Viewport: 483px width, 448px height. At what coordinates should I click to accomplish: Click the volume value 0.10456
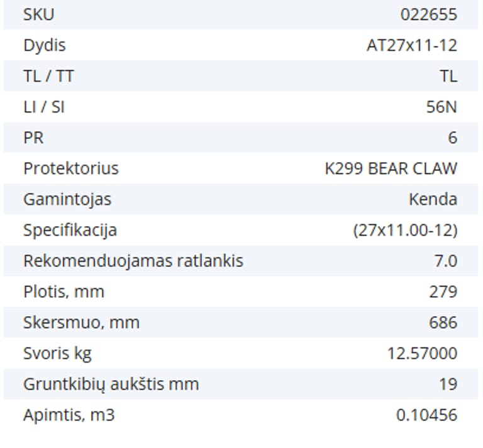pos(426,415)
